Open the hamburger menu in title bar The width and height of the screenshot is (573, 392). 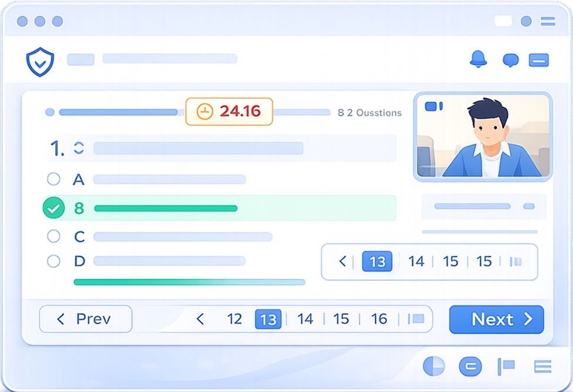(x=548, y=21)
